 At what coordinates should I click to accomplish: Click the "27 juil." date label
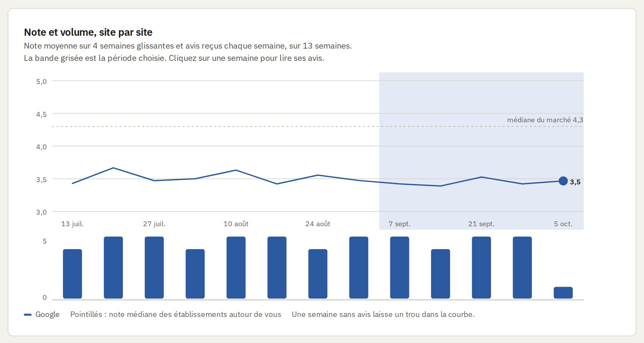coord(154,224)
